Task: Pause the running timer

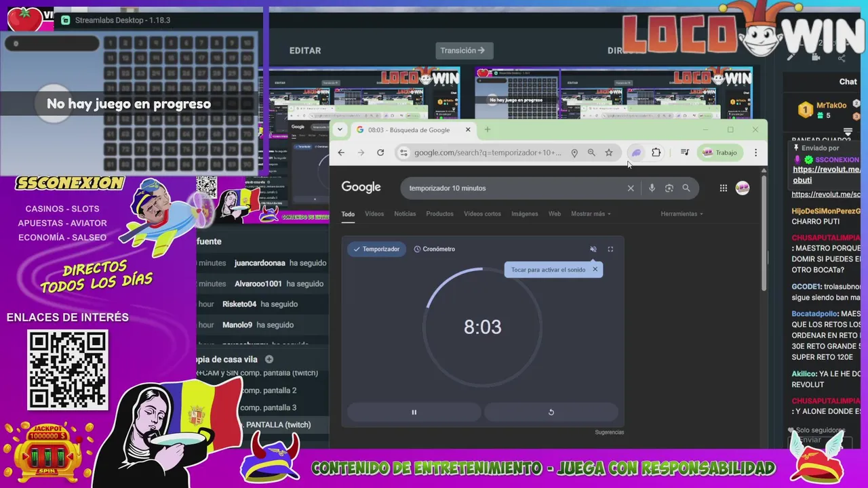Action: pos(414,412)
